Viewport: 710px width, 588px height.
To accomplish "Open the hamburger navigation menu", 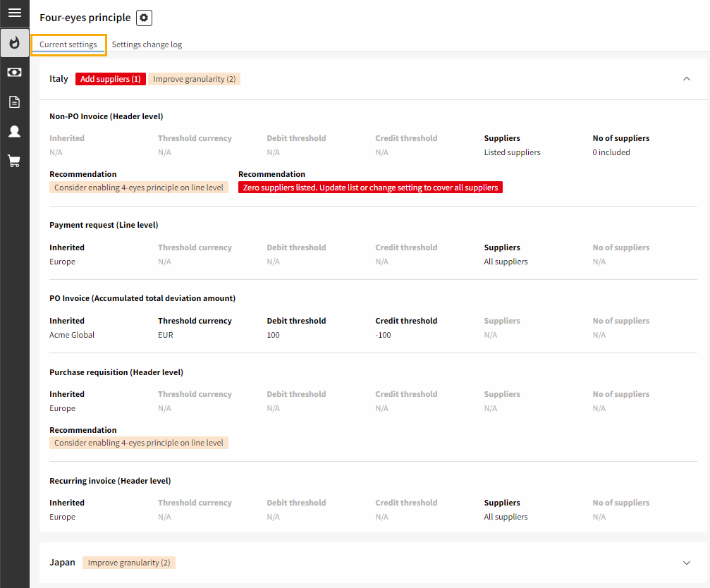I will click(x=14, y=14).
